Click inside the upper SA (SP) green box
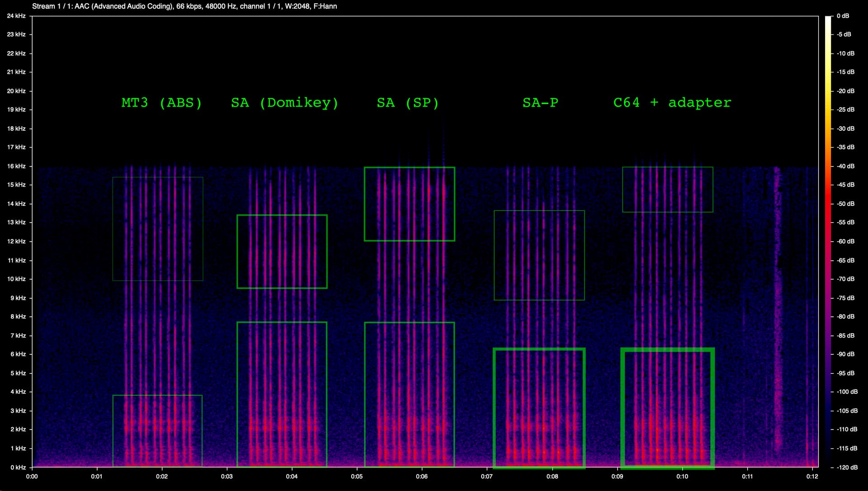The image size is (868, 491). point(409,204)
